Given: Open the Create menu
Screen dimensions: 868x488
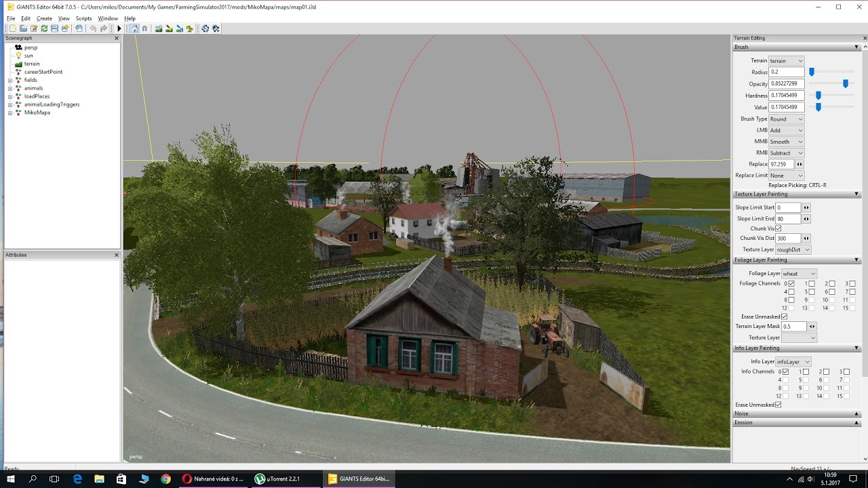Looking at the screenshot, I should point(44,18).
